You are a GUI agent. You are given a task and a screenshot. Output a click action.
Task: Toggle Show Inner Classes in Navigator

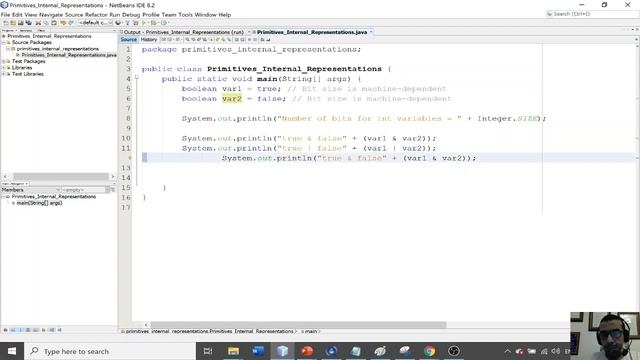click(x=36, y=330)
